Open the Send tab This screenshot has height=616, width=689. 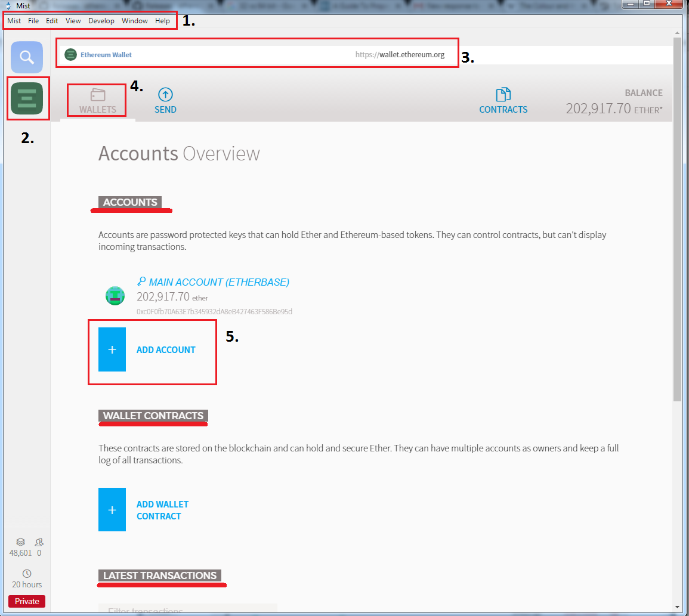165,101
